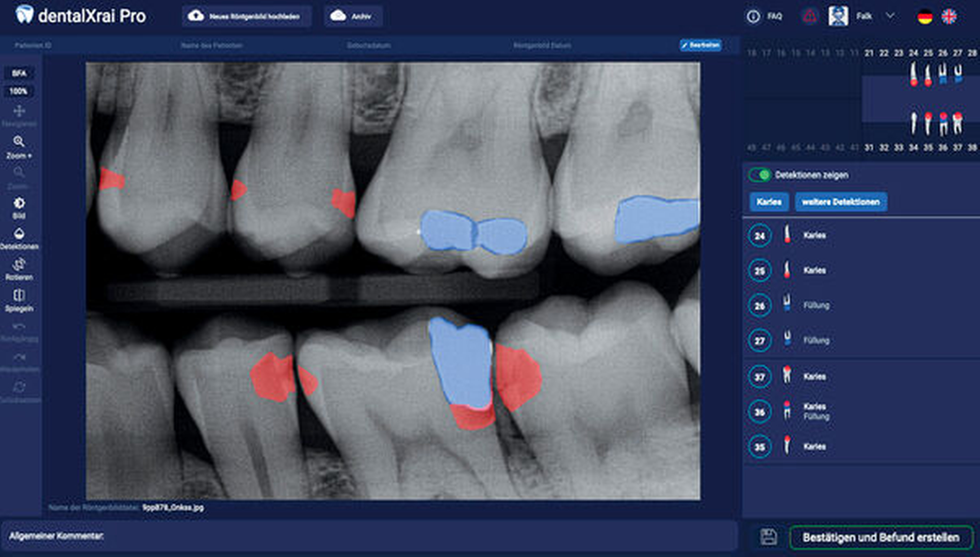Rotate the X-ray with Rotieren tool
The image size is (980, 557).
point(19,265)
